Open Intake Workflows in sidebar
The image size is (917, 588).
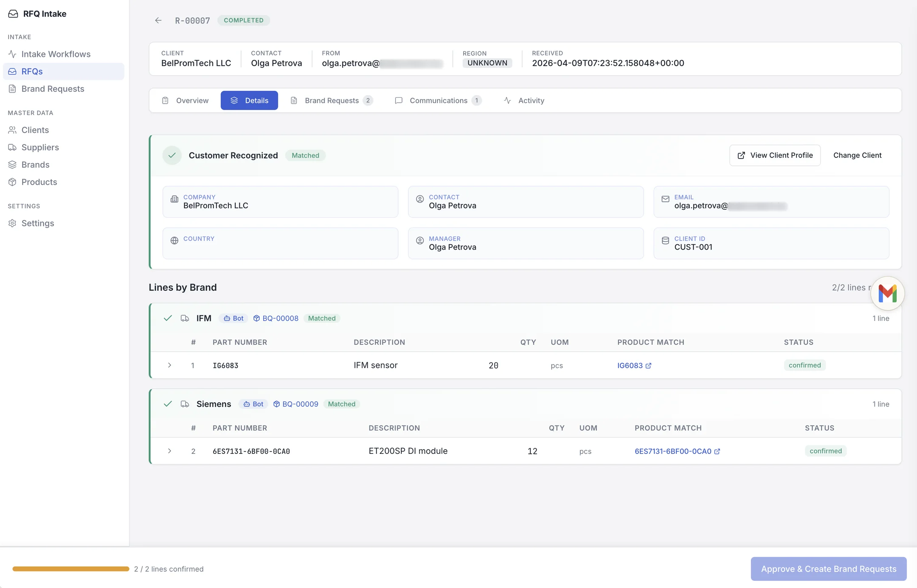coord(63,54)
